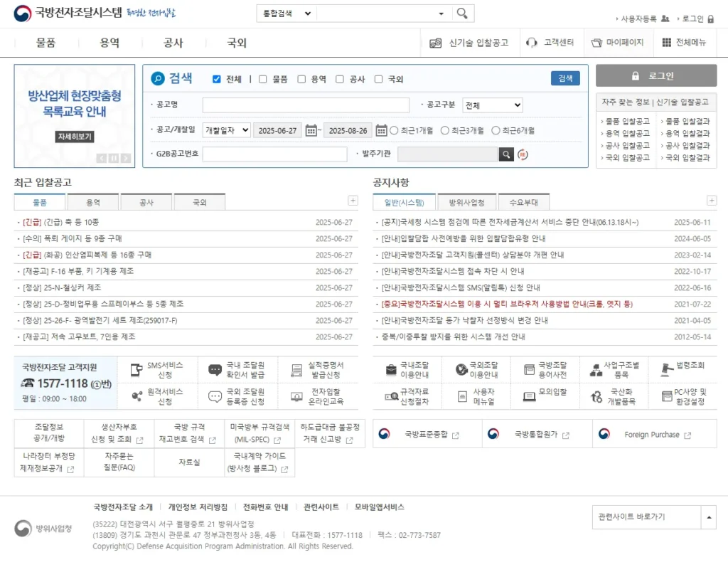728x567 pixels.
Task: Open the calendar picker for the end date
Action: click(381, 131)
